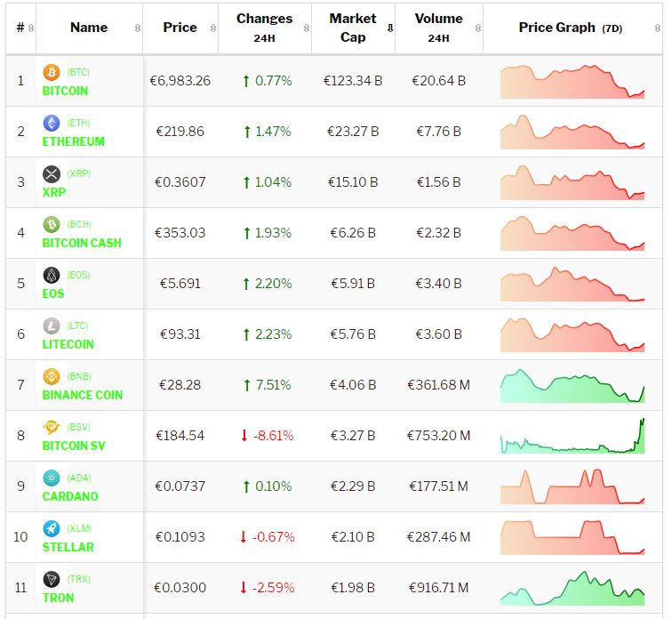
Task: Click the Tron coin logo icon
Action: tap(51, 579)
